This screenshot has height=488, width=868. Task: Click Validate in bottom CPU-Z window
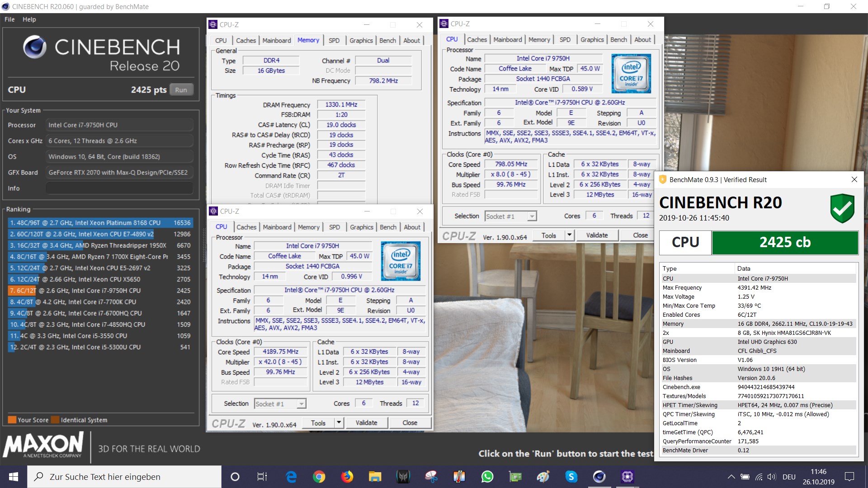coord(366,422)
